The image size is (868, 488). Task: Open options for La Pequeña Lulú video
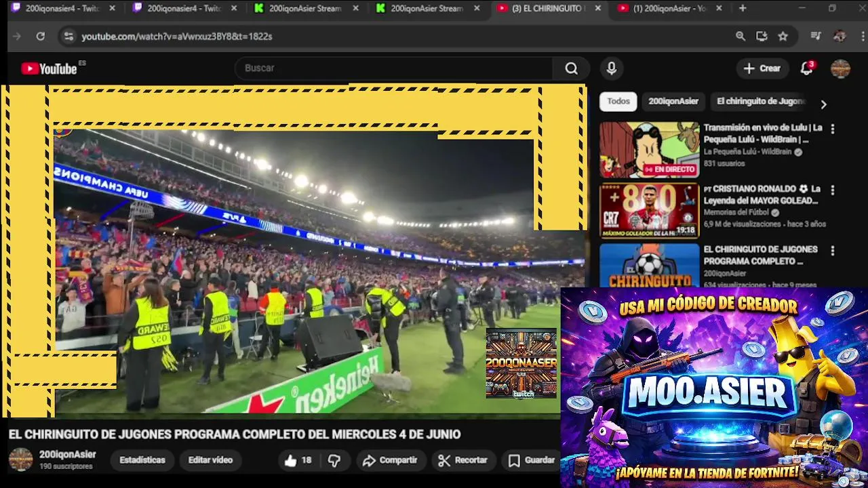(x=833, y=129)
